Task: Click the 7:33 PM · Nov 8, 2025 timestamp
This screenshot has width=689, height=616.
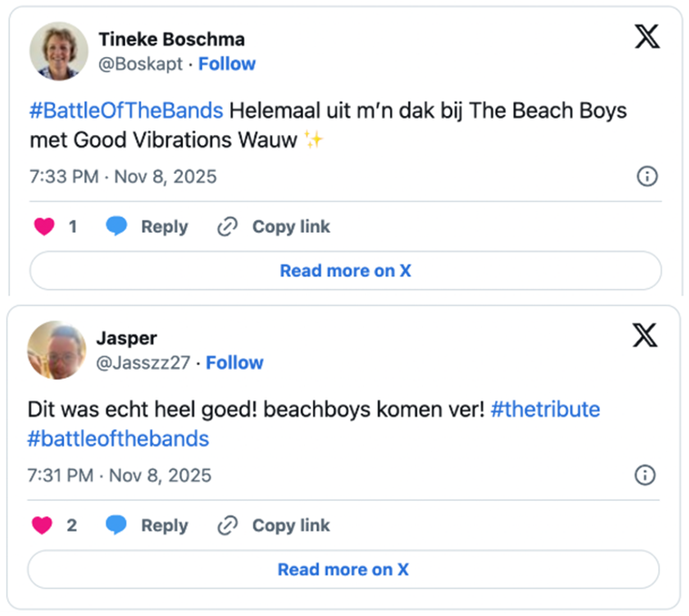Action: click(122, 177)
